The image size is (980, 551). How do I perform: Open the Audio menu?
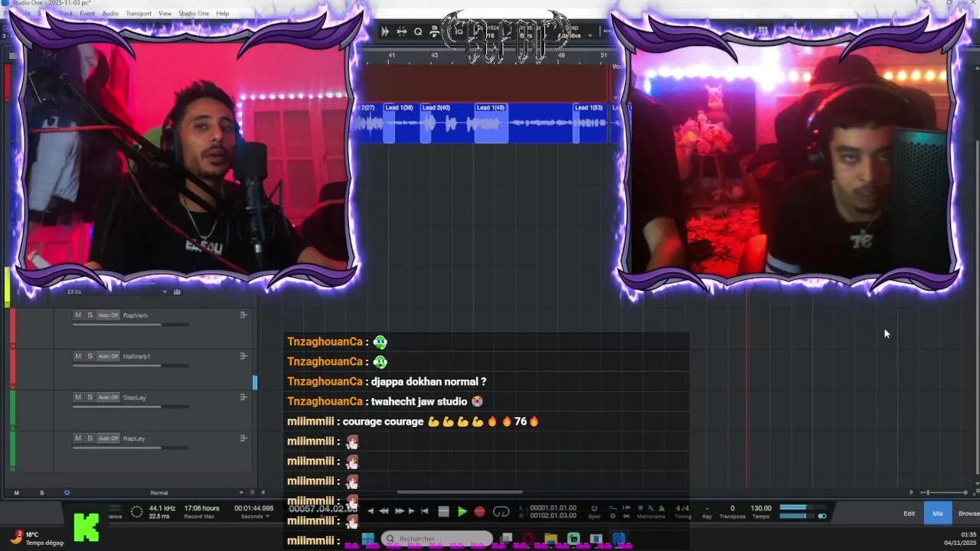pyautogui.click(x=110, y=14)
